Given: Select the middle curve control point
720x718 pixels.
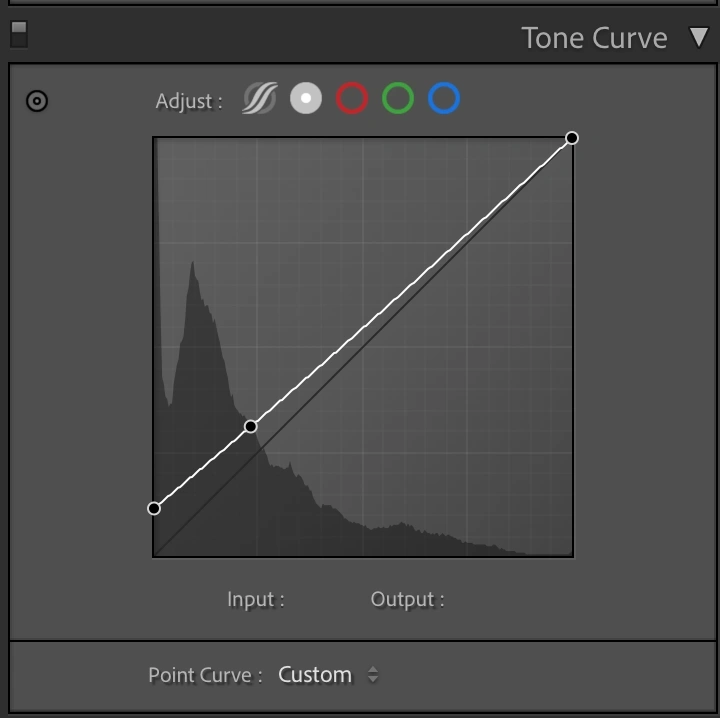Looking at the screenshot, I should tap(251, 426).
